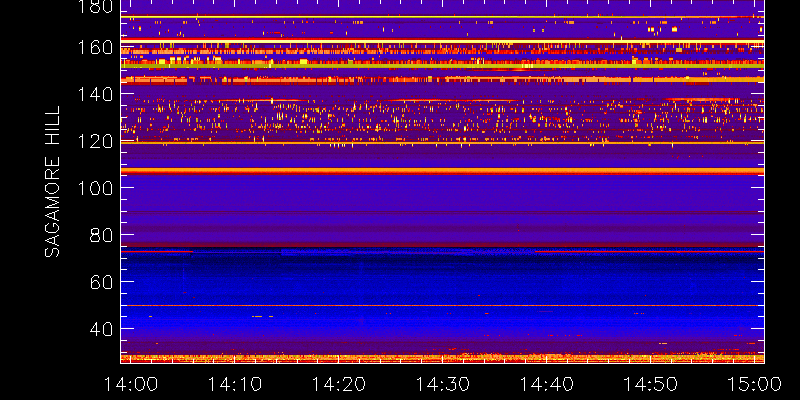Click the 40 frequency axis label
The image size is (800, 400).
102,329
